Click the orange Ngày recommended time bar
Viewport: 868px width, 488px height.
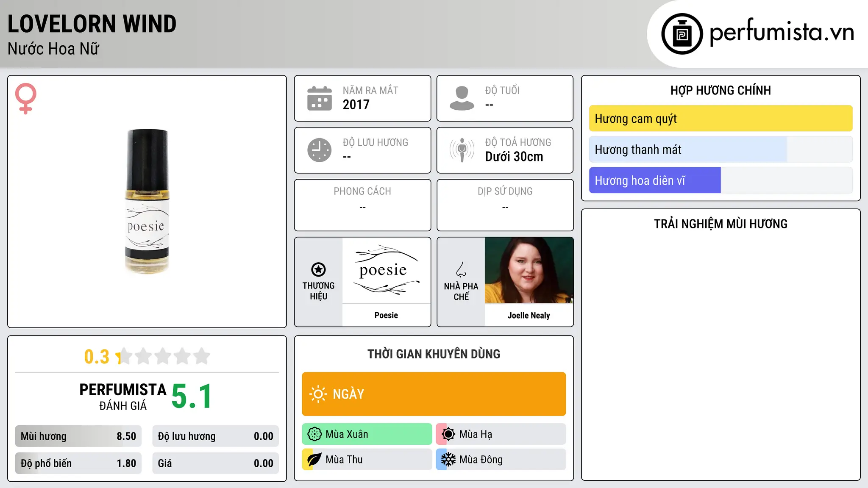click(x=434, y=394)
